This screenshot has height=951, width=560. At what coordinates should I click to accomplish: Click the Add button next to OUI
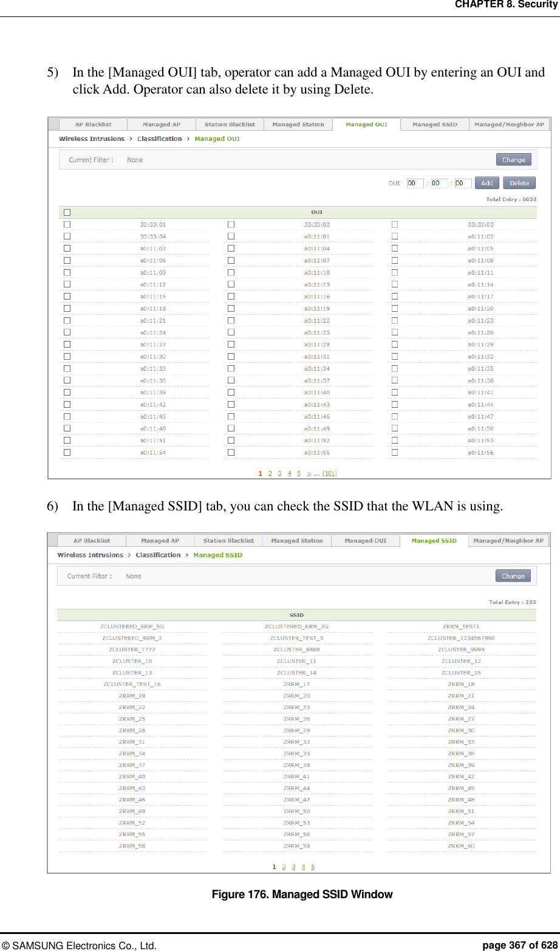tap(487, 182)
